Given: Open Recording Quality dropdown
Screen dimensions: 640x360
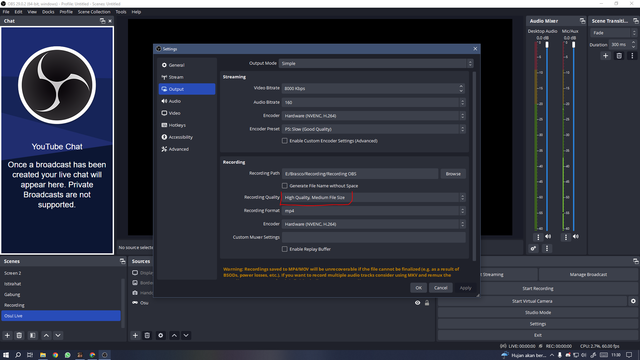Looking at the screenshot, I should (x=373, y=198).
